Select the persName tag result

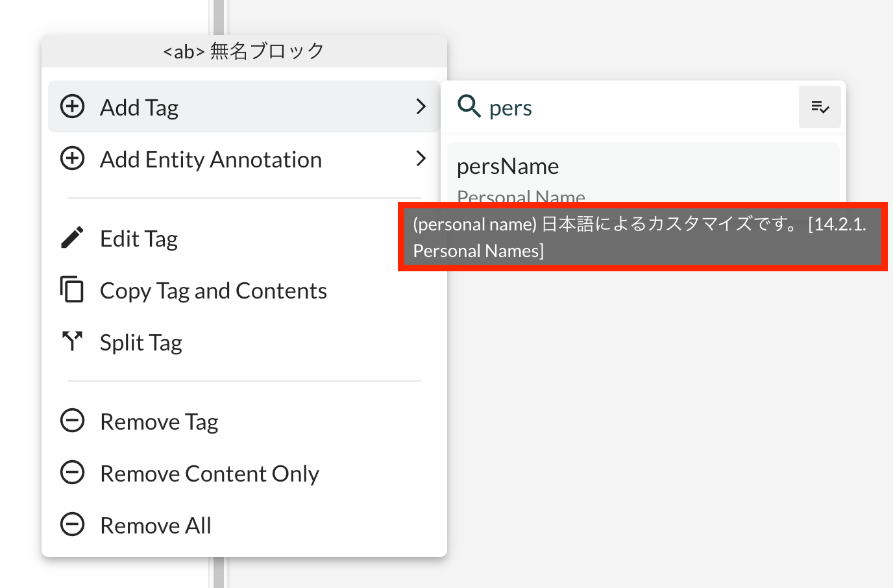click(x=643, y=173)
